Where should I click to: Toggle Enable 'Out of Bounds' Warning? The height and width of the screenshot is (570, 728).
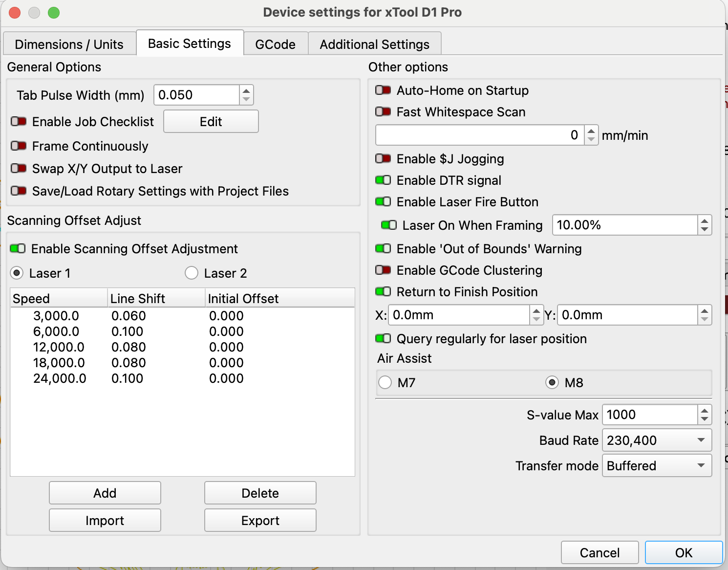[x=383, y=248]
